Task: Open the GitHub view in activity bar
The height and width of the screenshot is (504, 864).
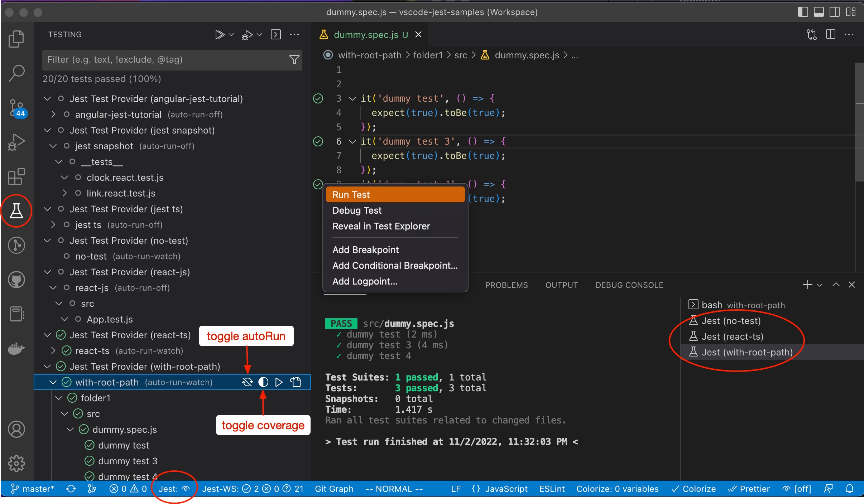Action: tap(16, 280)
